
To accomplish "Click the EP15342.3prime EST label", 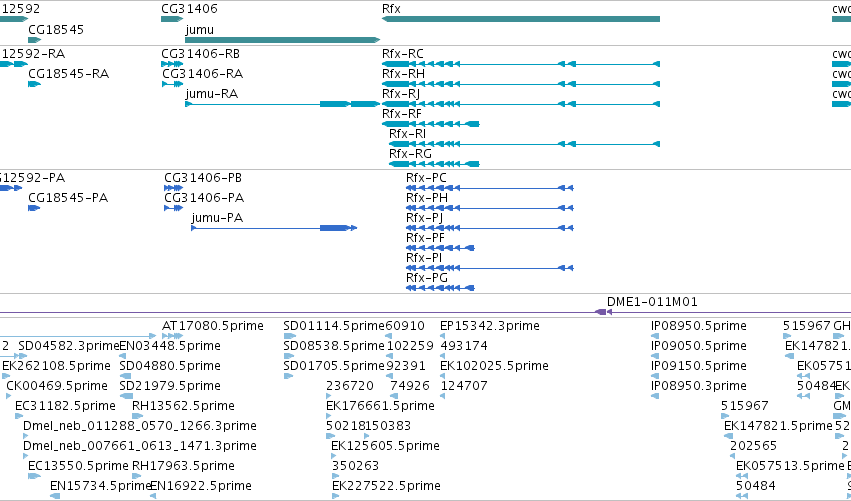I will (490, 326).
